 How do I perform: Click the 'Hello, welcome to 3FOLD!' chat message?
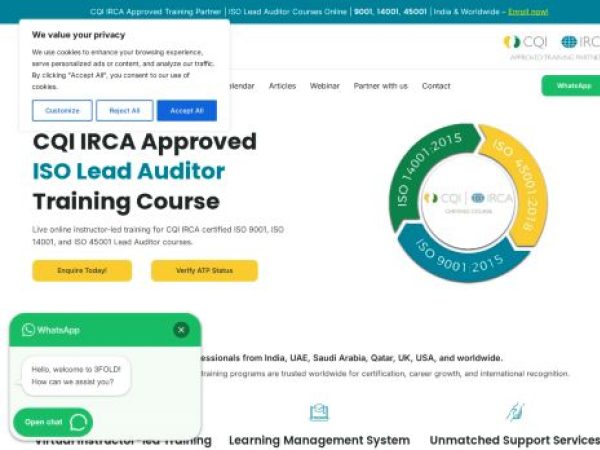76,375
